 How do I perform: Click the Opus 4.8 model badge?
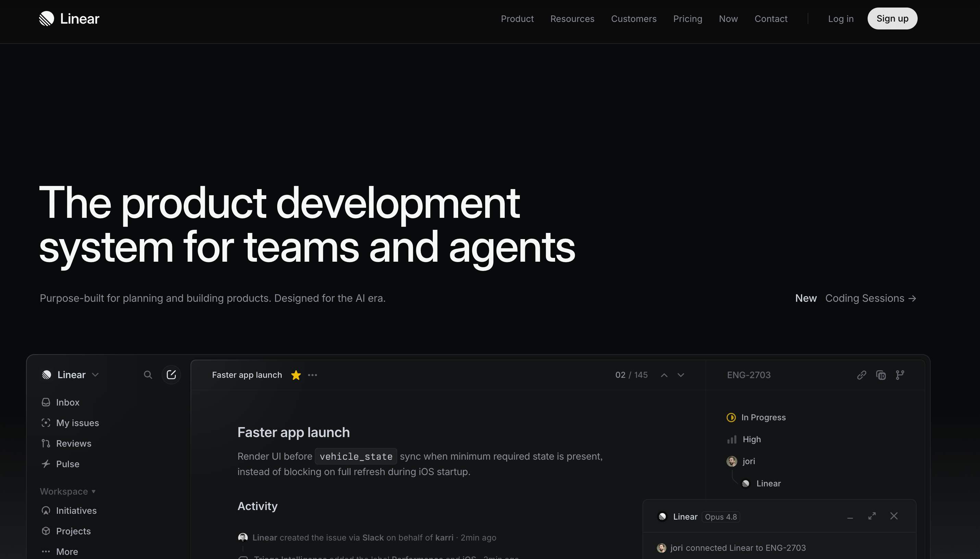coord(721,517)
